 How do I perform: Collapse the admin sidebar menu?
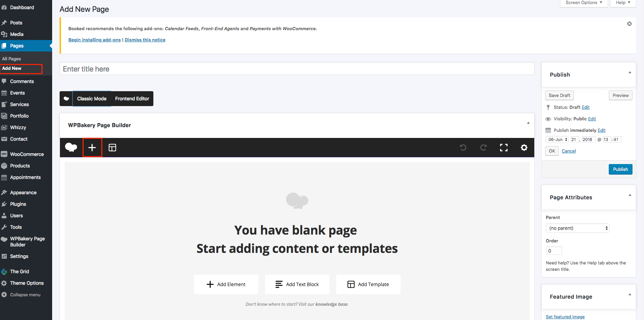point(25,295)
